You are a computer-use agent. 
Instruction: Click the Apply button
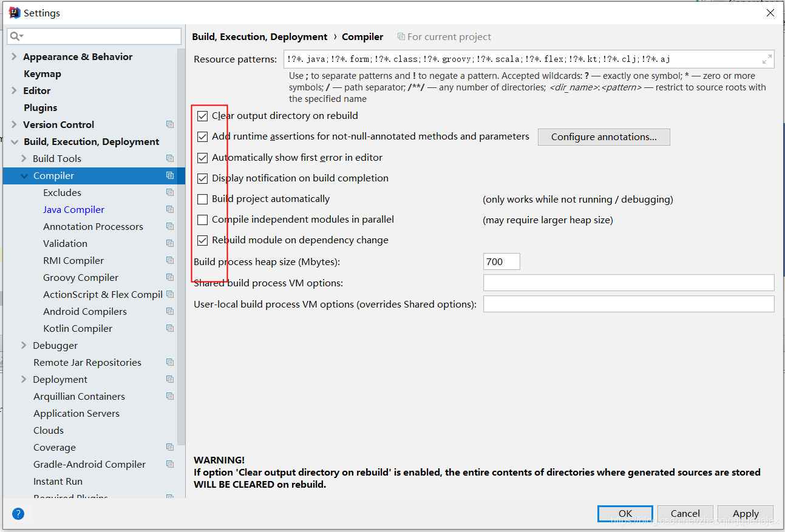coord(746,514)
